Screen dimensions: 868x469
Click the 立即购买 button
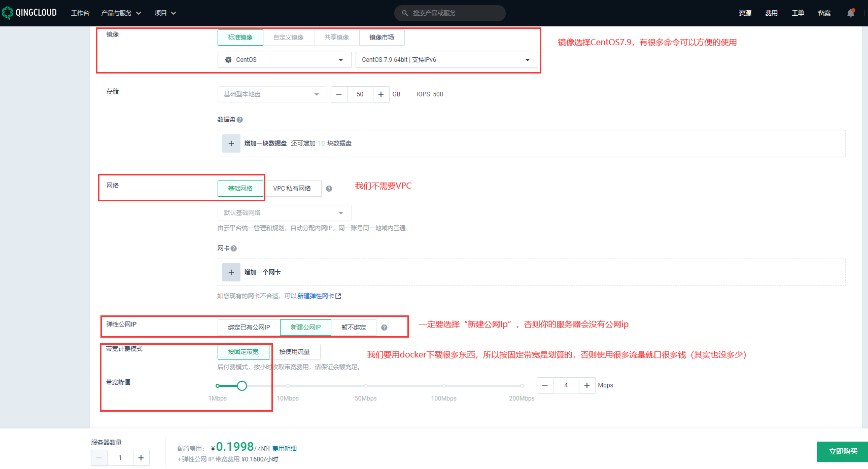click(x=842, y=451)
